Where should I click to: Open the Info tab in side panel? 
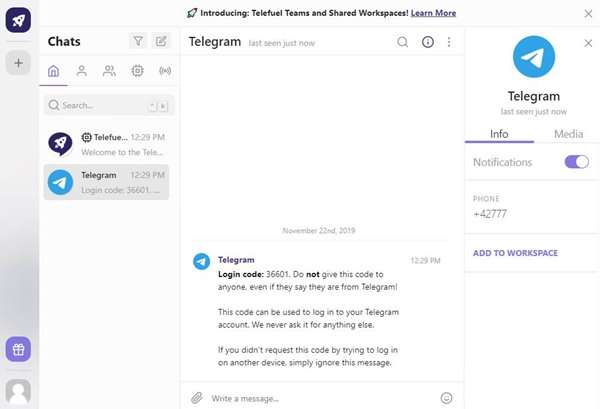coord(499,134)
